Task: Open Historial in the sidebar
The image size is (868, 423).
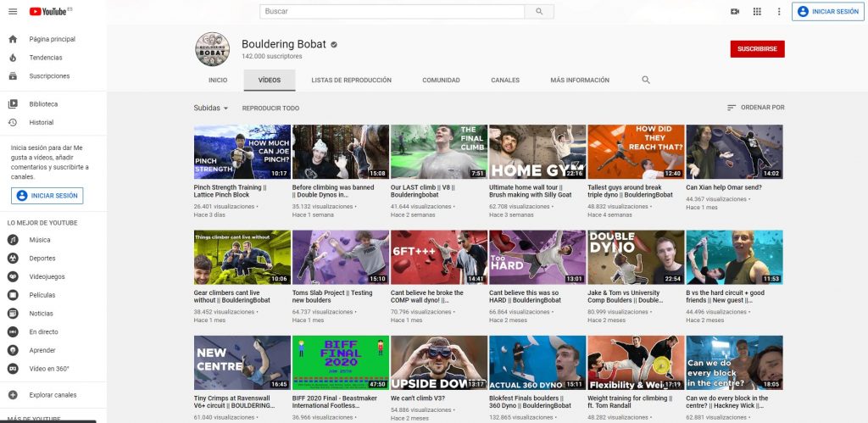Action: [41, 122]
